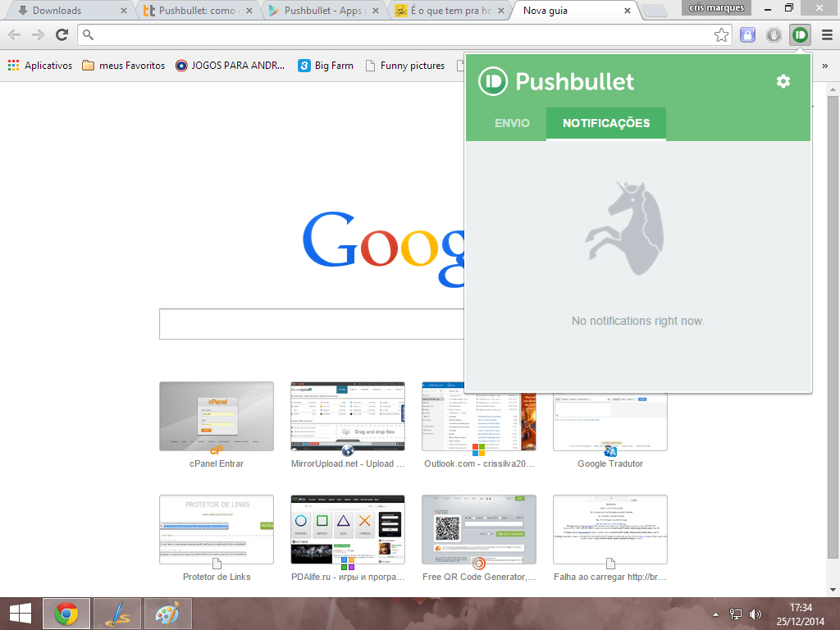Image resolution: width=840 pixels, height=630 pixels.
Task: Reload the current page
Action: (x=62, y=35)
